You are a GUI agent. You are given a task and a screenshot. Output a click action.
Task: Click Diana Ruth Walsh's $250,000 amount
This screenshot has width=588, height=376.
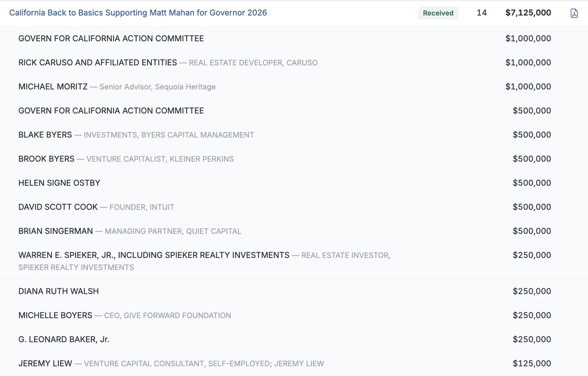click(532, 291)
